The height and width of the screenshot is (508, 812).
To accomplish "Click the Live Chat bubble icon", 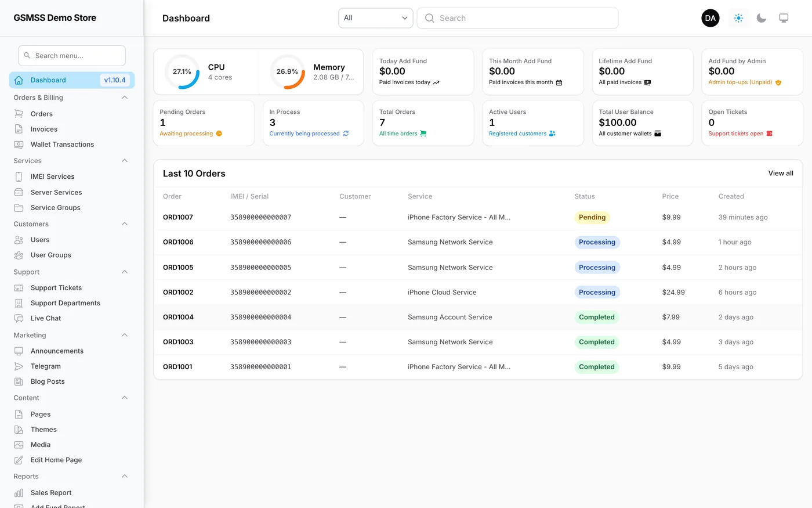I will coord(19,318).
